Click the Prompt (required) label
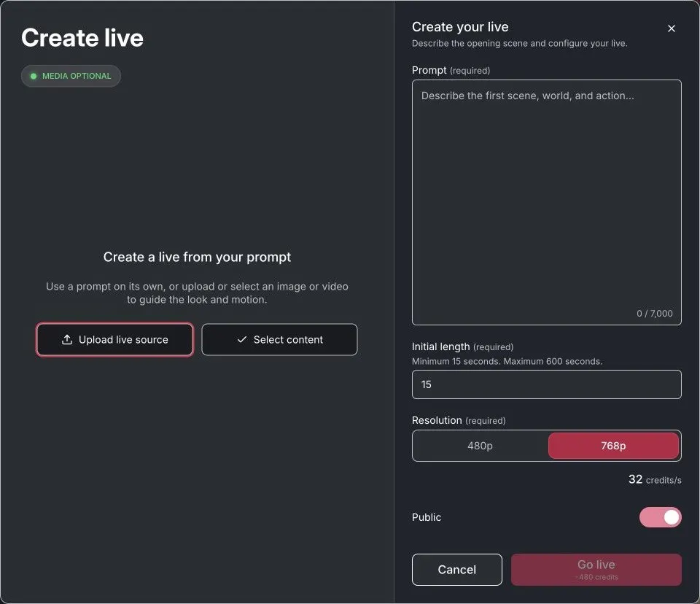This screenshot has width=700, height=604. tap(451, 70)
